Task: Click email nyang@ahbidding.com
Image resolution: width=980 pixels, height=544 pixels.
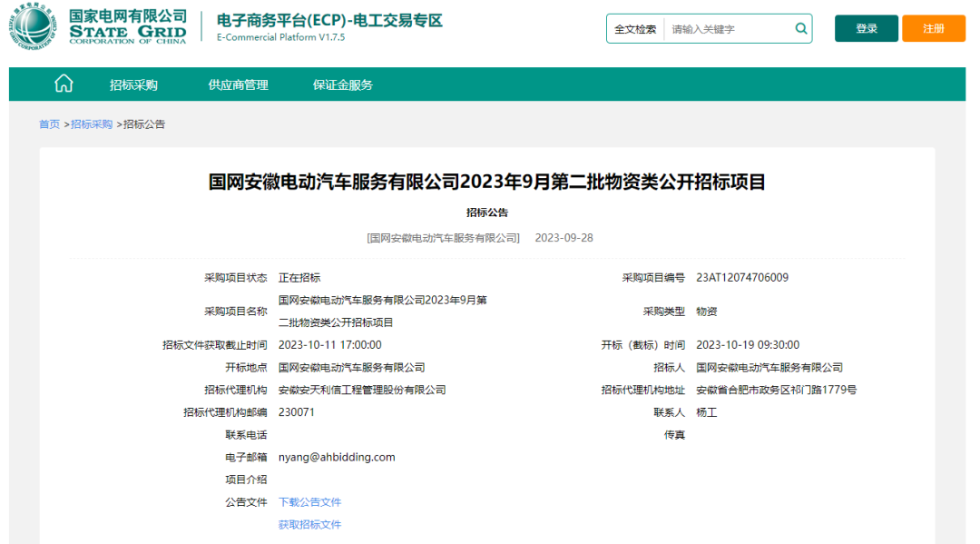Action: 337,457
